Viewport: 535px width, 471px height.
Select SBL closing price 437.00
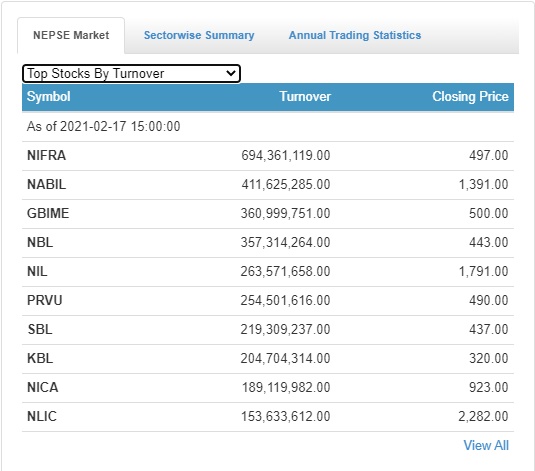[489, 329]
